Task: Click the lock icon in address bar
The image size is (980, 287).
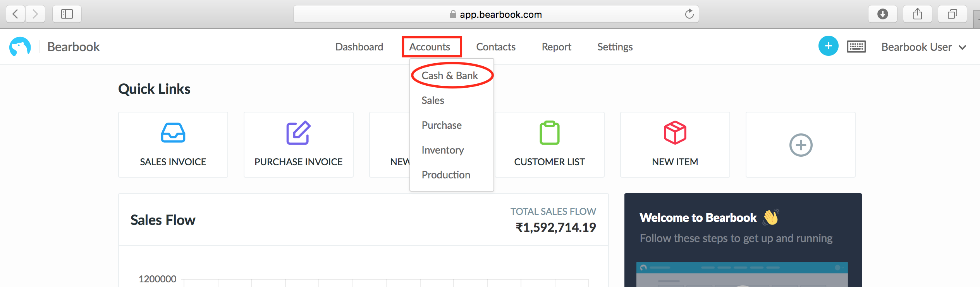Action: click(x=453, y=14)
